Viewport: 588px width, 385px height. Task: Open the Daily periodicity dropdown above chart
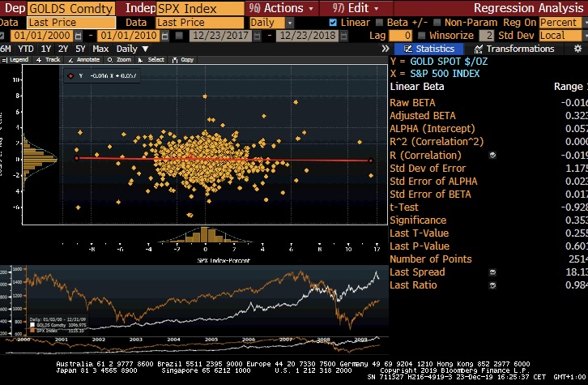132,49
